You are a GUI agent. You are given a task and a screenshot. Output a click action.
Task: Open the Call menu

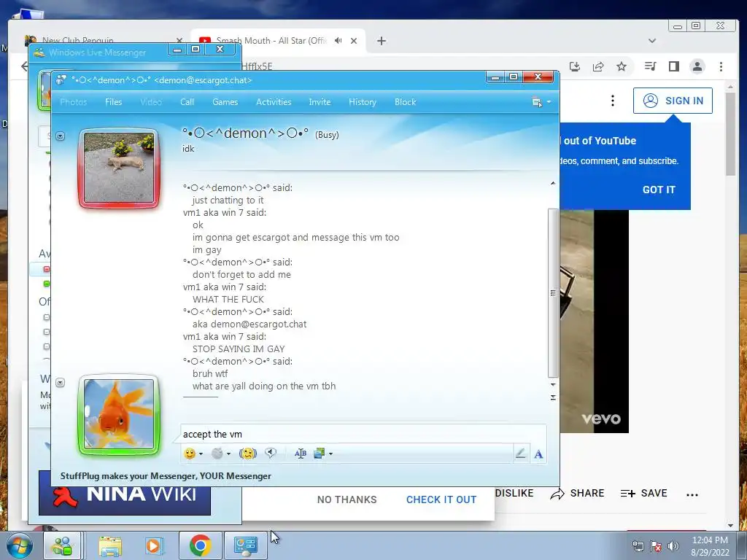click(187, 102)
